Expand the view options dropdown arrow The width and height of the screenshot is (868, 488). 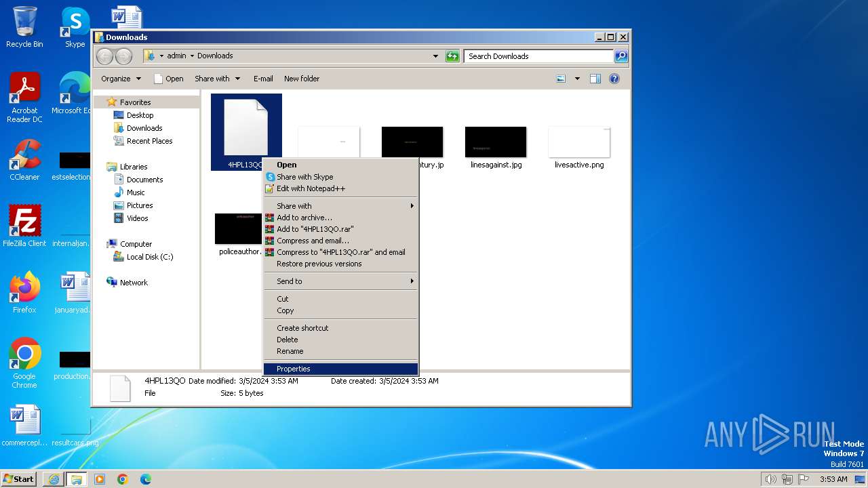pyautogui.click(x=577, y=79)
